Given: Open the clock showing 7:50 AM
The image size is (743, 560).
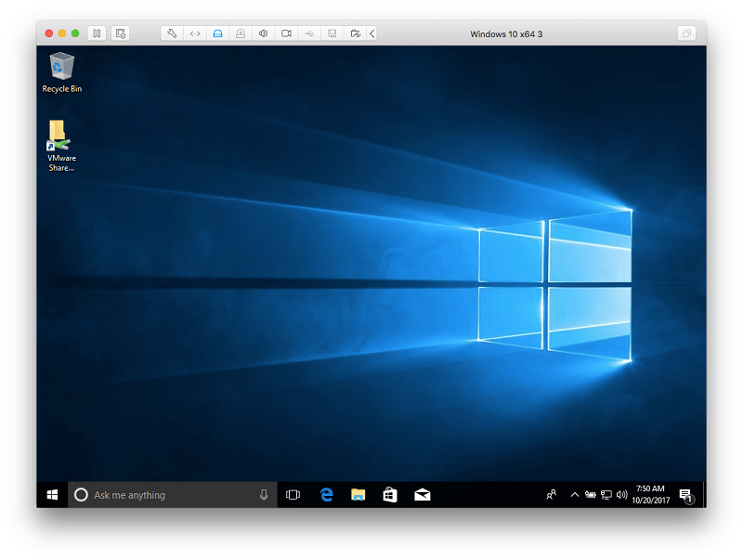Looking at the screenshot, I should tap(651, 495).
